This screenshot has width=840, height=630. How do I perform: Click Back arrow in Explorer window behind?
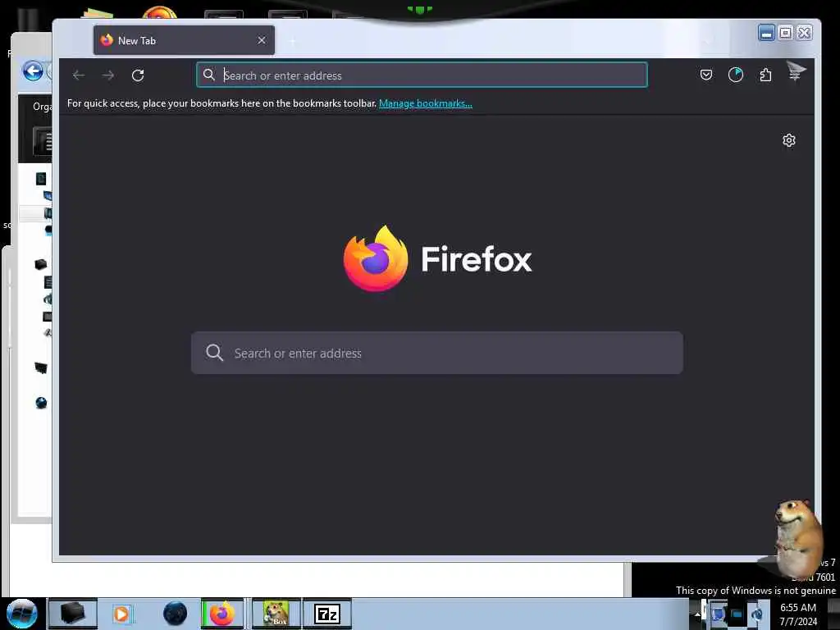[x=33, y=71]
